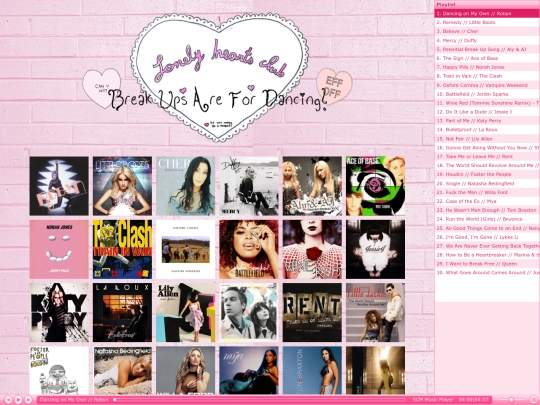Image resolution: width=540 pixels, height=405 pixels.
Task: Play '15. Not Fair // Lily Allen'
Action: coord(487,139)
